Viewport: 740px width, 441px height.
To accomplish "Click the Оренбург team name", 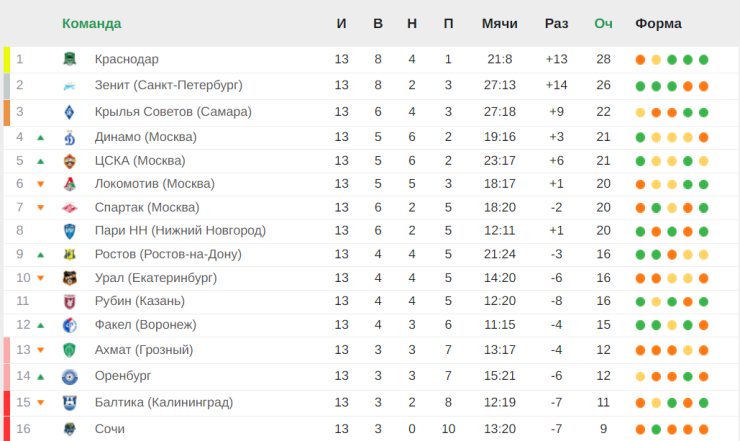I will coord(123,376).
